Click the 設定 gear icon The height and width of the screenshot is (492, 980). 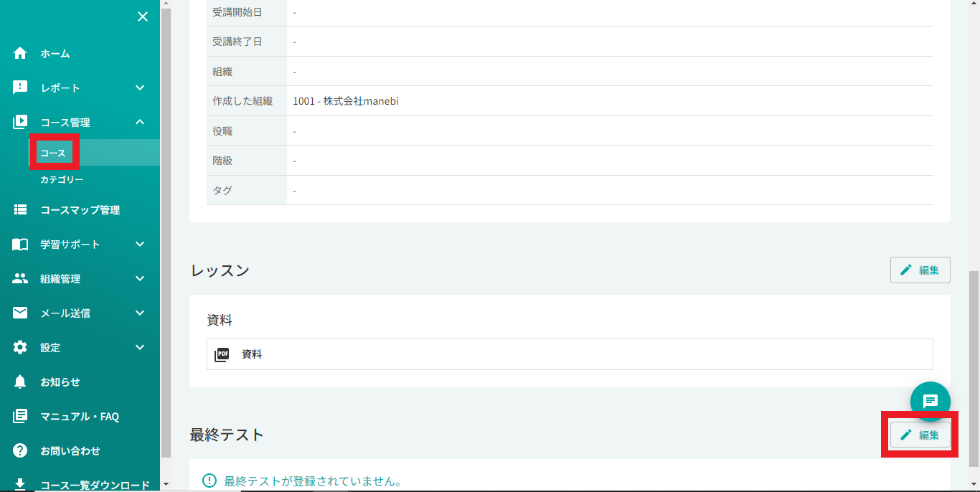20,347
